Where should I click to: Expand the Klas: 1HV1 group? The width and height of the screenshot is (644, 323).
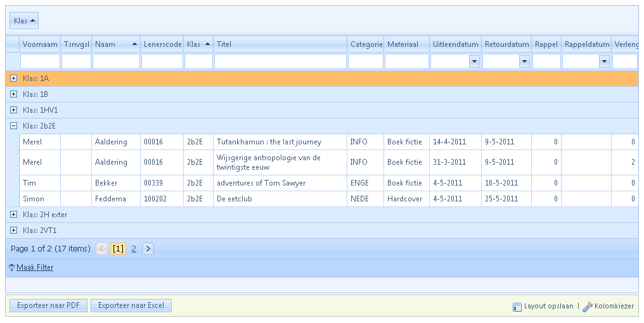tap(13, 110)
